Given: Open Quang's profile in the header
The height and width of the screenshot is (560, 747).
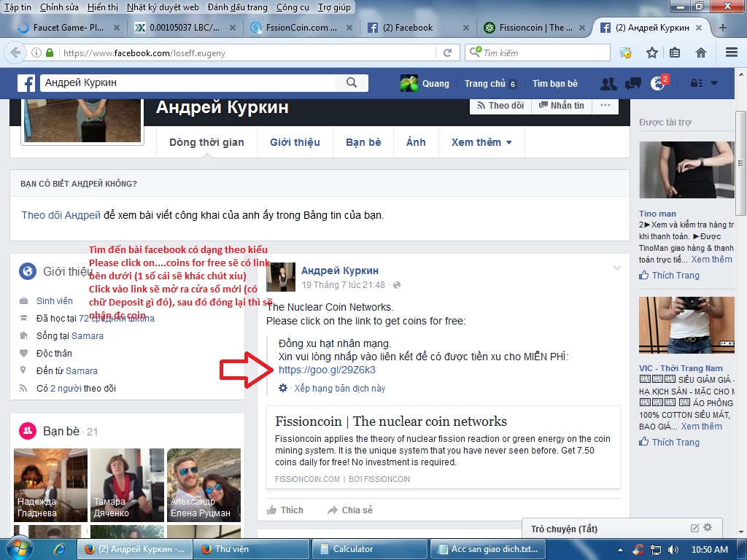Looking at the screenshot, I should point(425,83).
